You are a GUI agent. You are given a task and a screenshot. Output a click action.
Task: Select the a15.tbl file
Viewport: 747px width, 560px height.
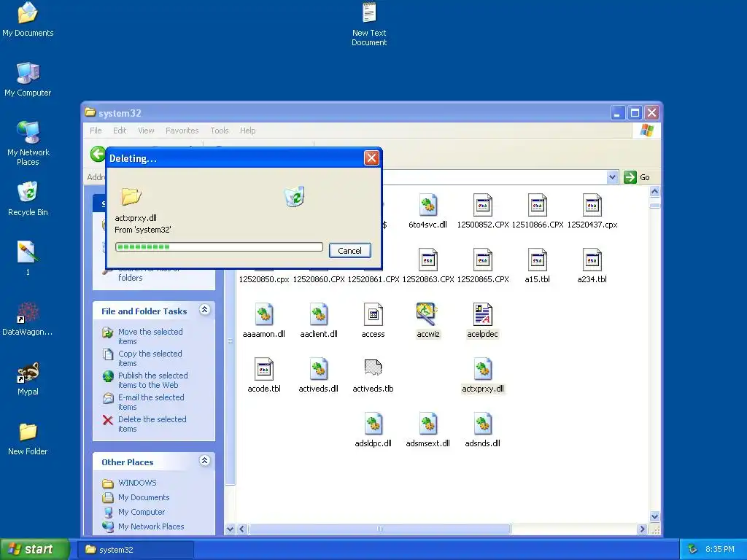coord(538,267)
